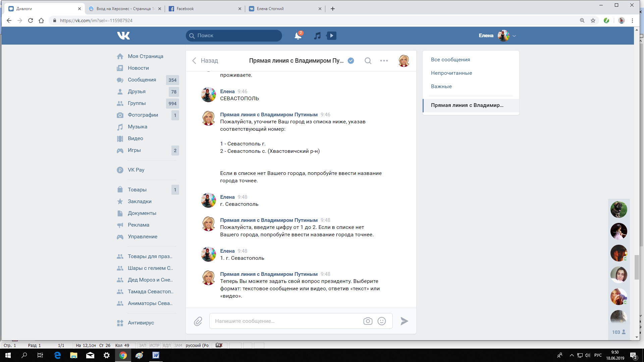Attach a file with the paperclip icon
This screenshot has width=644, height=362.
pos(198,321)
